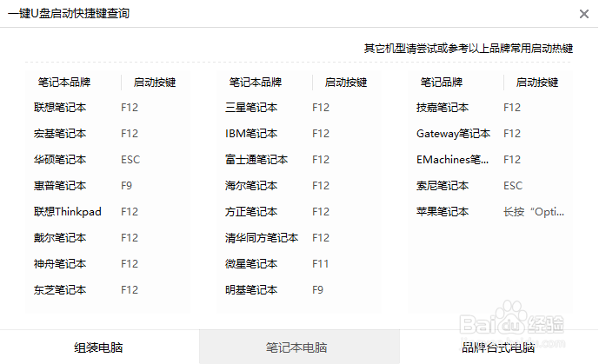This screenshot has width=599, height=364.
Task: Select the 笔记本电脑 tab
Action: click(299, 347)
